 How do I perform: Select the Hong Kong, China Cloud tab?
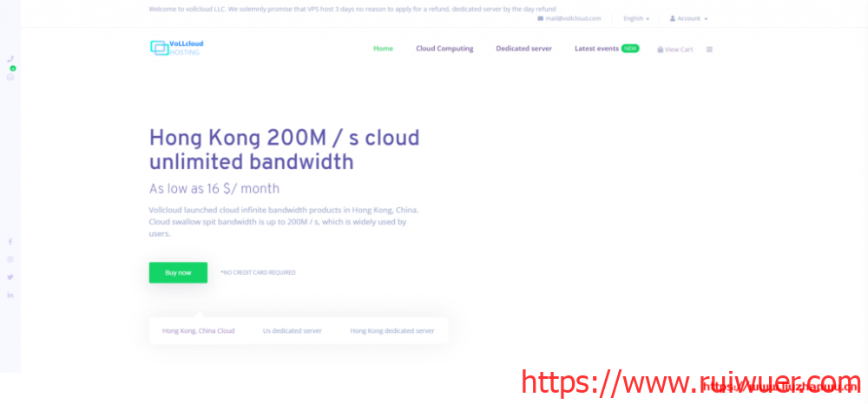pyautogui.click(x=198, y=330)
